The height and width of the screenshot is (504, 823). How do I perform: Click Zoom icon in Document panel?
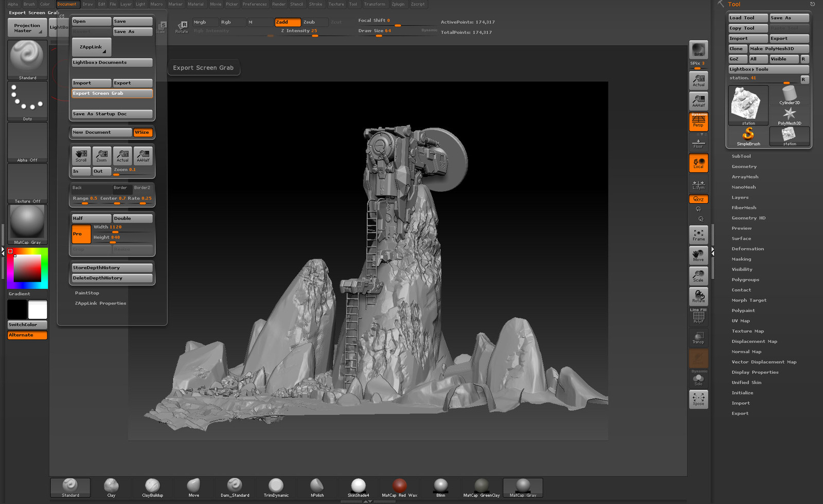point(102,155)
